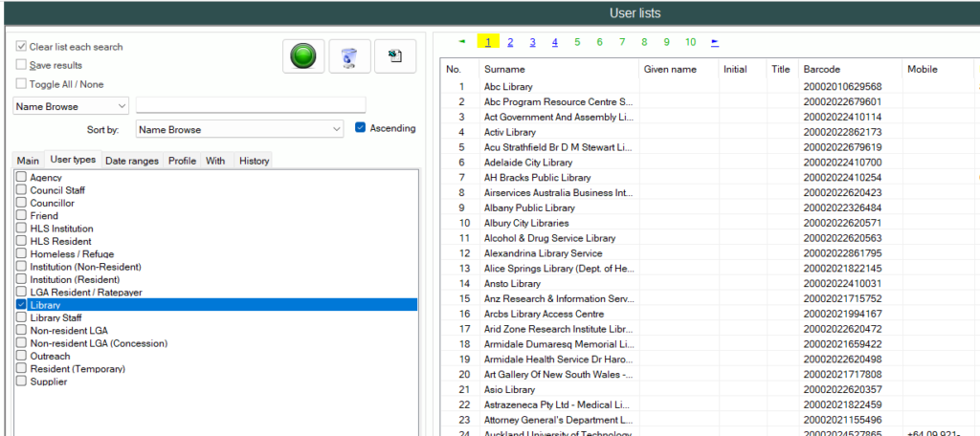Select the AH Bracks Public Library row
Image resolution: width=980 pixels, height=436 pixels.
pos(710,178)
